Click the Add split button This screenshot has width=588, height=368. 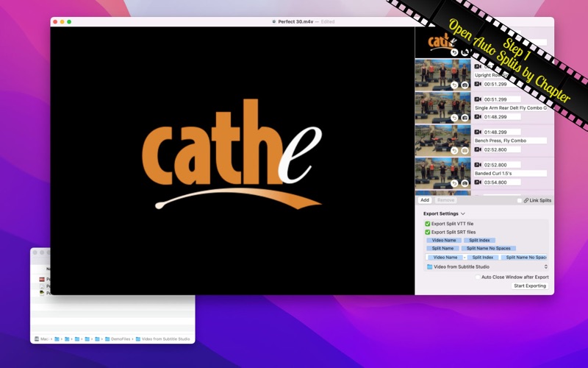[x=425, y=200]
